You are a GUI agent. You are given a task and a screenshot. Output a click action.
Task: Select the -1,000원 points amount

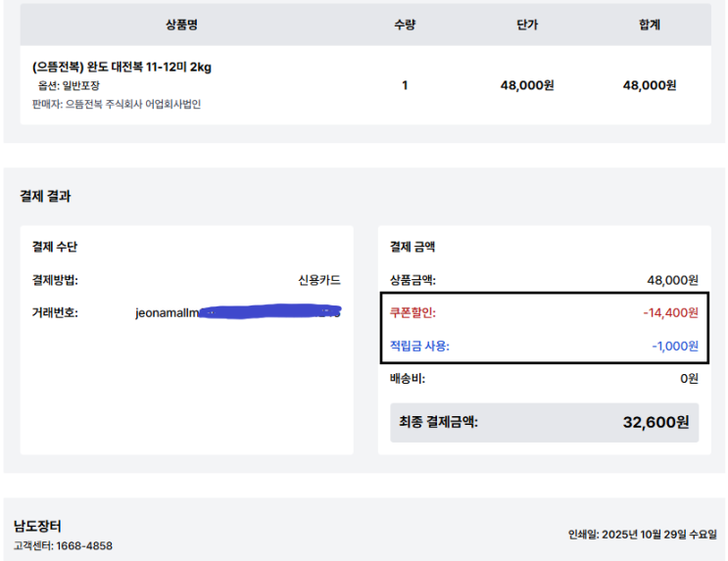click(x=674, y=346)
